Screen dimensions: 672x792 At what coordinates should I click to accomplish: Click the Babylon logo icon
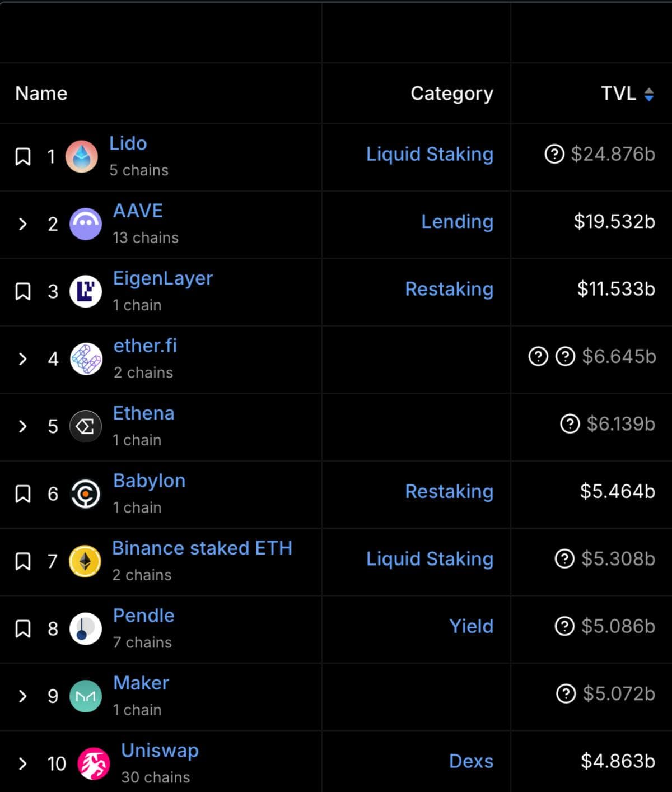point(86,494)
